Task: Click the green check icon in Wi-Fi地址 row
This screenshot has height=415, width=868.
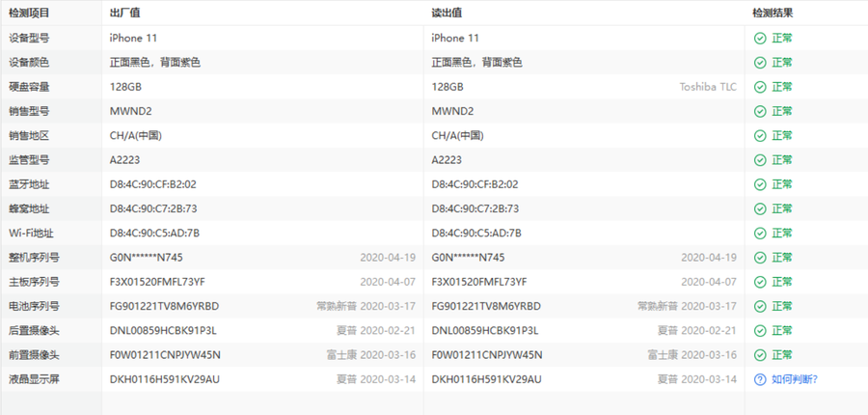Action: [760, 234]
